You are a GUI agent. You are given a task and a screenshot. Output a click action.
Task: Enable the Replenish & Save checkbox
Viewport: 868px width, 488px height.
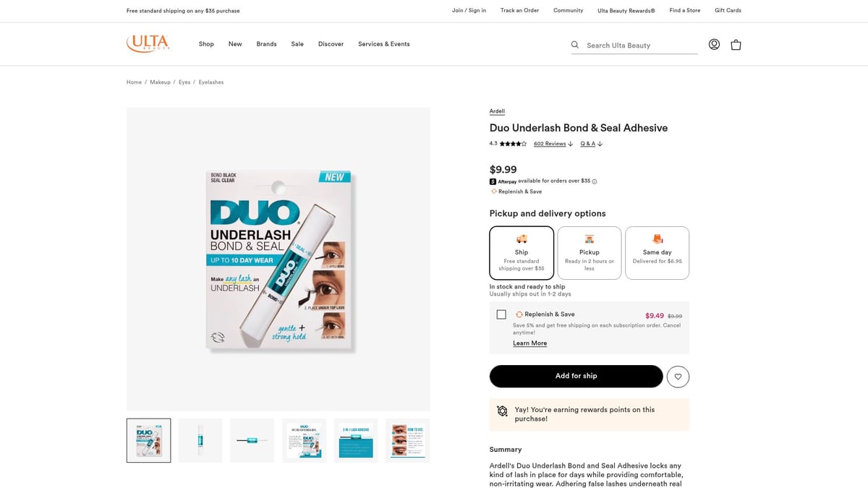pos(501,314)
